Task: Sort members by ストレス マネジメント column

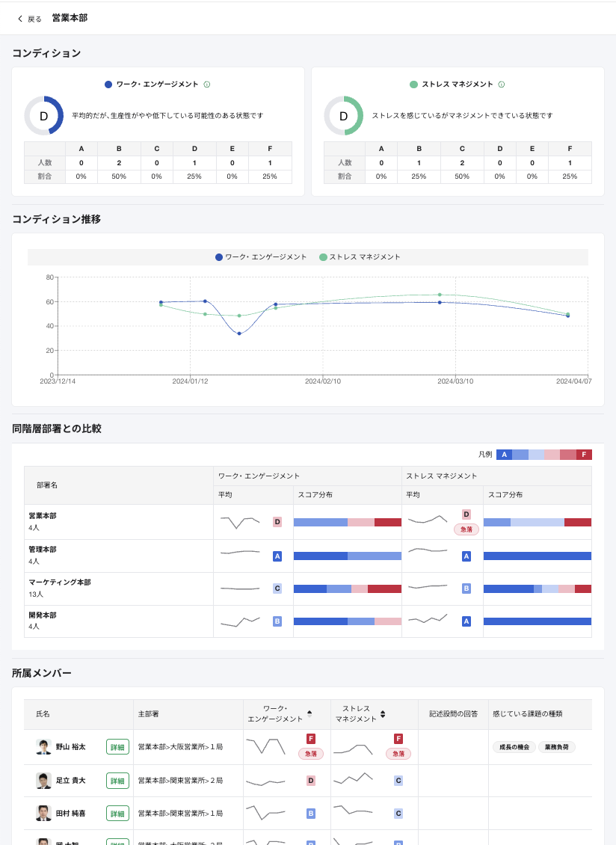Action: [383, 714]
